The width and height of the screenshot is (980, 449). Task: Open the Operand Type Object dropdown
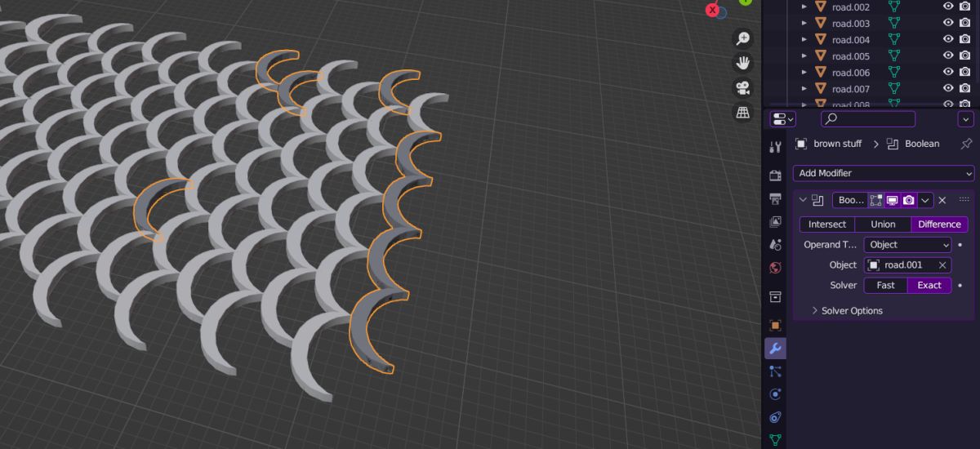907,245
